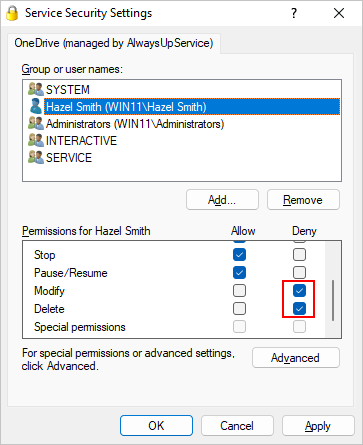Click the Special permissions label
363x445 pixels.
[x=80, y=327]
